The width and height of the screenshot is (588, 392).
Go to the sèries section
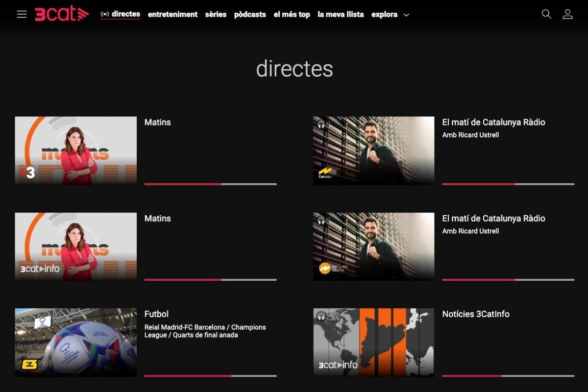coord(216,14)
